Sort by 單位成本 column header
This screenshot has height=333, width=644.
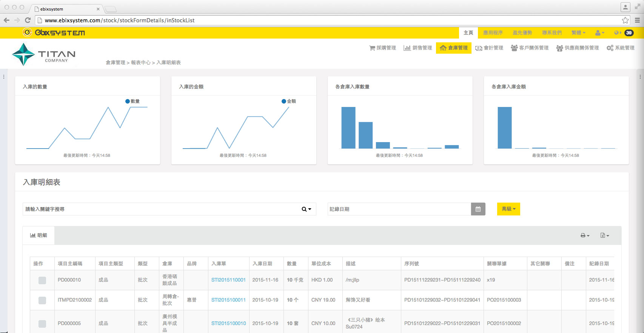325,263
